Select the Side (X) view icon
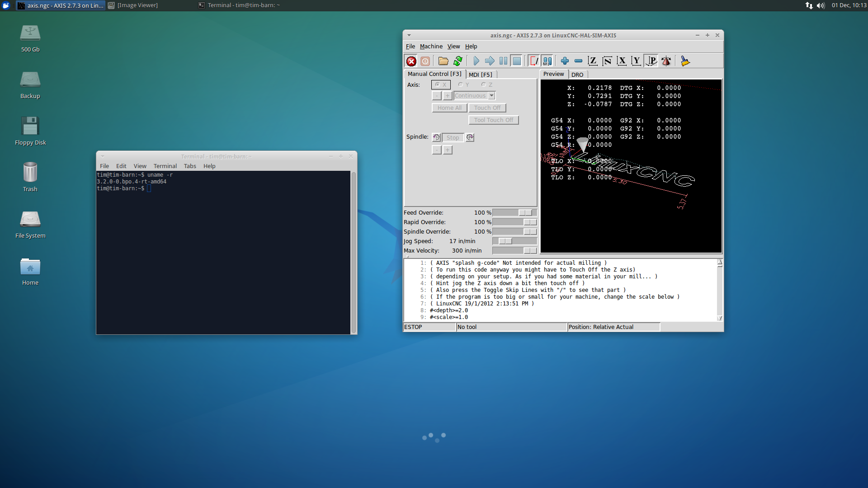This screenshot has width=868, height=488. click(622, 61)
